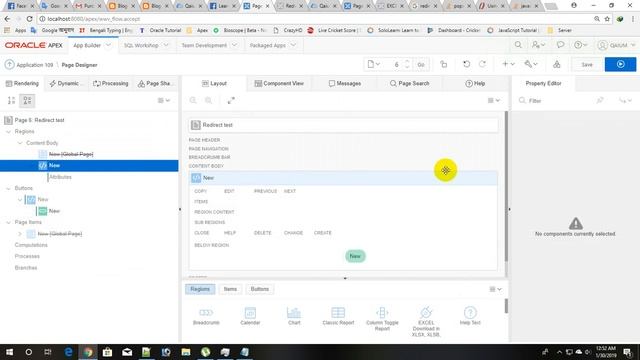Go up to Application 109 icon
Viewport: 640px width, 360px height.
9,64
